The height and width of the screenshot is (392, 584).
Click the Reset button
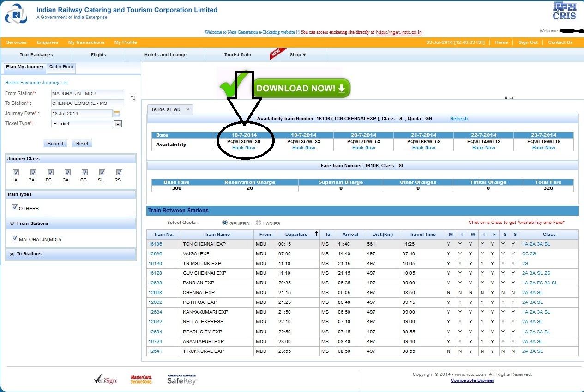pos(82,143)
